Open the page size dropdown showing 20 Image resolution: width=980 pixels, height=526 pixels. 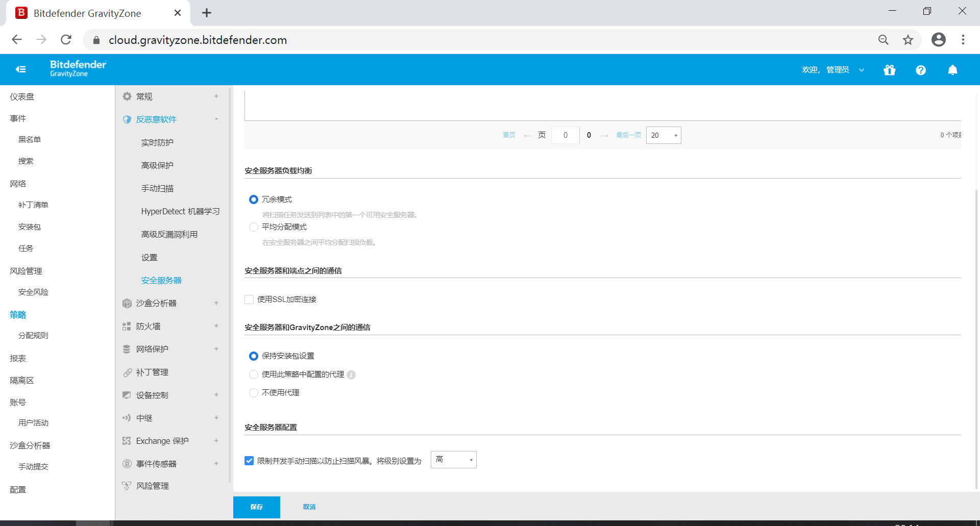[664, 135]
